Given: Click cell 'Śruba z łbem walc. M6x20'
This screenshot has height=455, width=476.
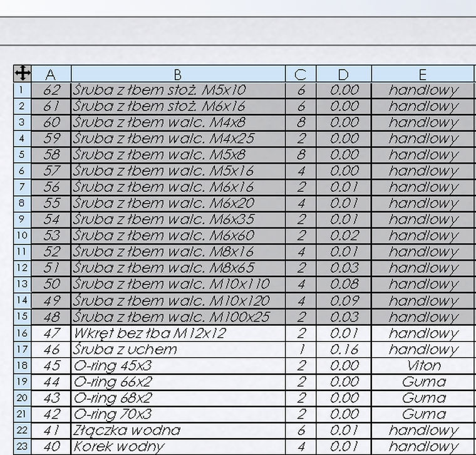Looking at the screenshot, I should [x=178, y=203].
